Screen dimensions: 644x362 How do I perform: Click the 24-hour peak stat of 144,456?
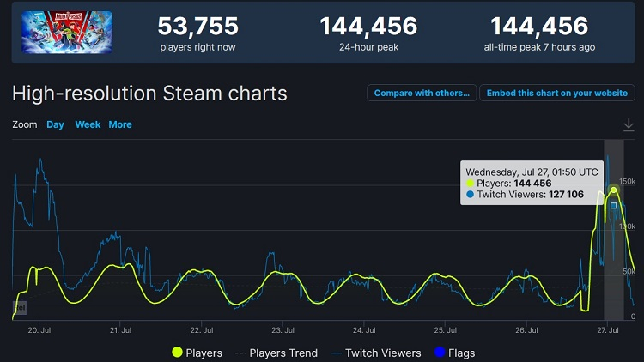[368, 27]
